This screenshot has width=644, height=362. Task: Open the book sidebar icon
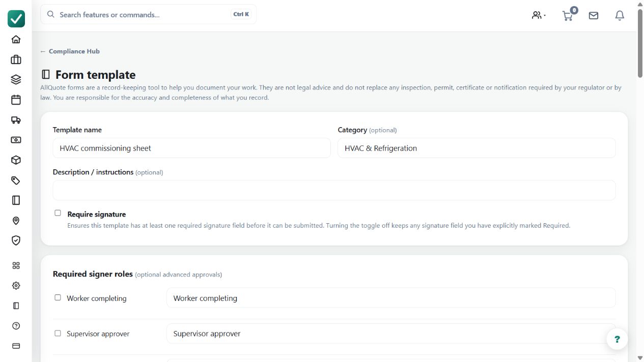[x=16, y=200]
